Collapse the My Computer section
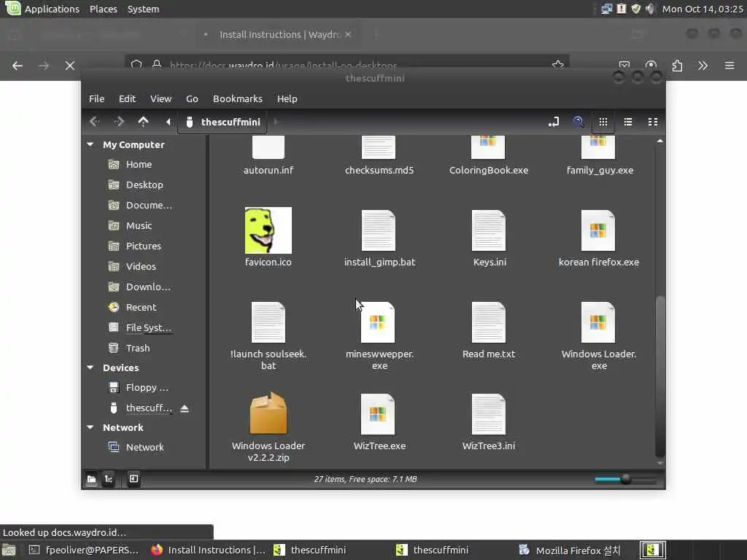Screen dimensions: 747x560 pos(90,144)
